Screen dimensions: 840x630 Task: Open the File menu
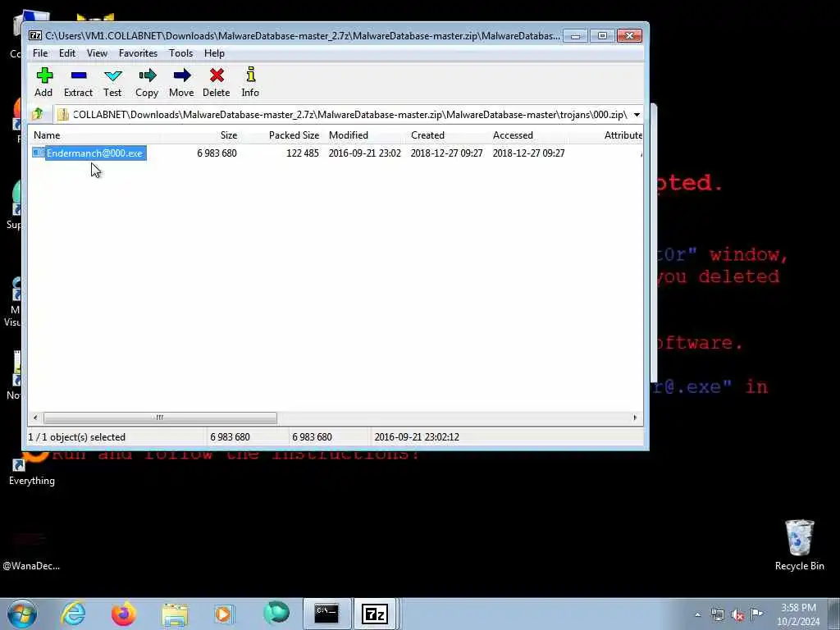click(x=40, y=53)
